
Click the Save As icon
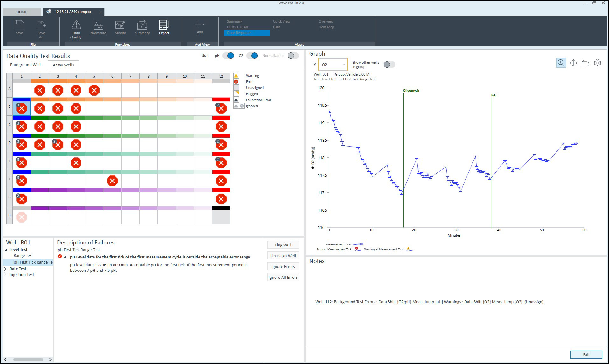[x=41, y=25]
